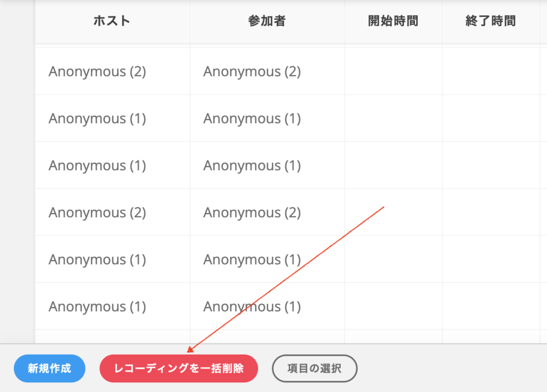Open the 項目の選択 button

(314, 369)
